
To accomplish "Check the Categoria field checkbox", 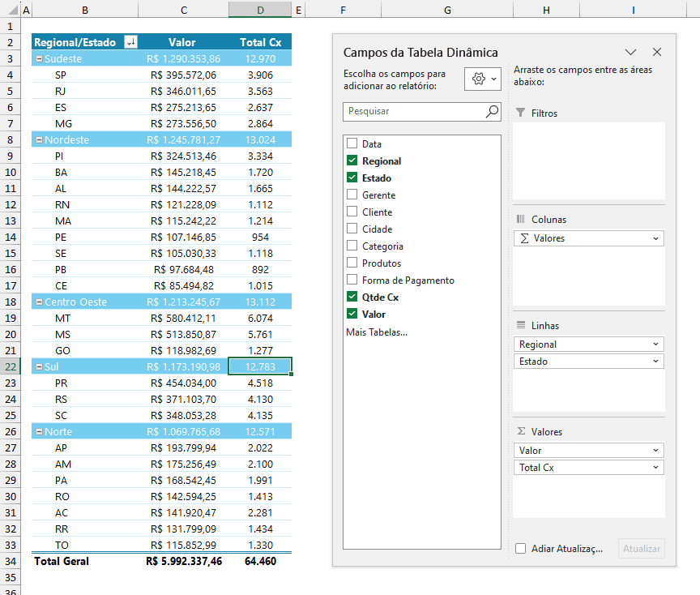I will pyautogui.click(x=352, y=246).
